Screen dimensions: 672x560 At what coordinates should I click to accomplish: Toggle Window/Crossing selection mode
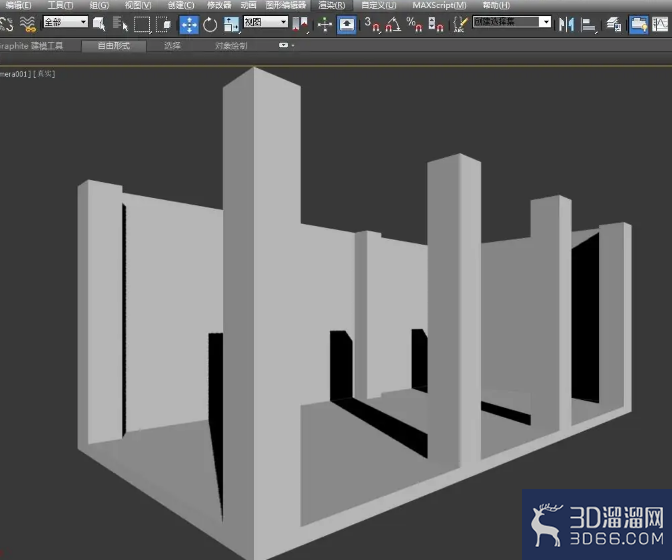pos(164,24)
